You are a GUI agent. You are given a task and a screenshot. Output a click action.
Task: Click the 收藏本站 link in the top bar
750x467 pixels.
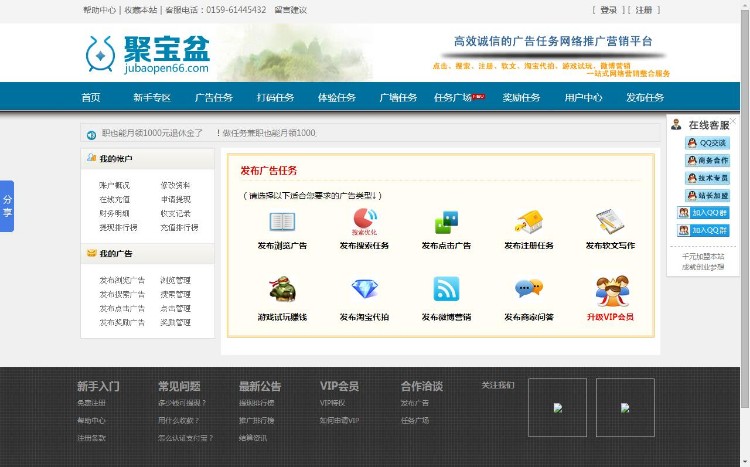[x=141, y=10]
